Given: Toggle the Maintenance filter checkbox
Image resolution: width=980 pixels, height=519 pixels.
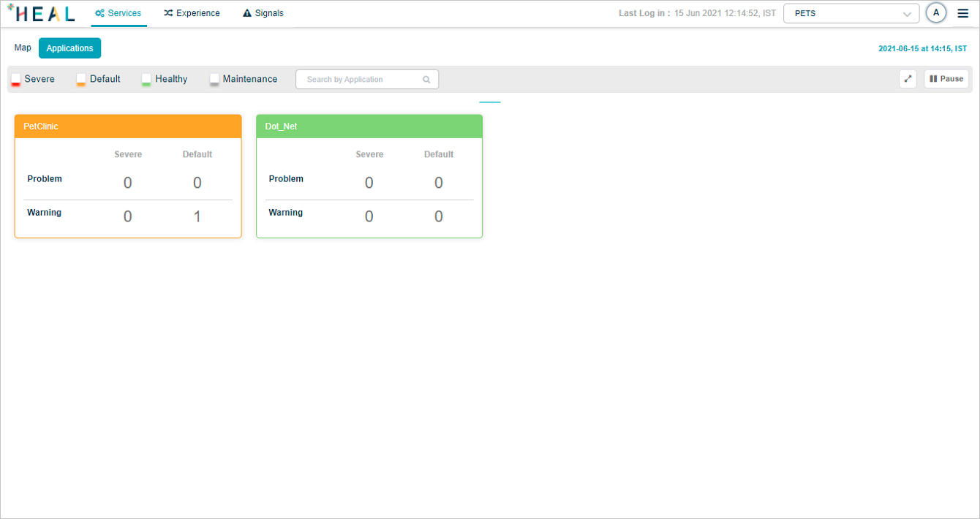Looking at the screenshot, I should (x=214, y=79).
